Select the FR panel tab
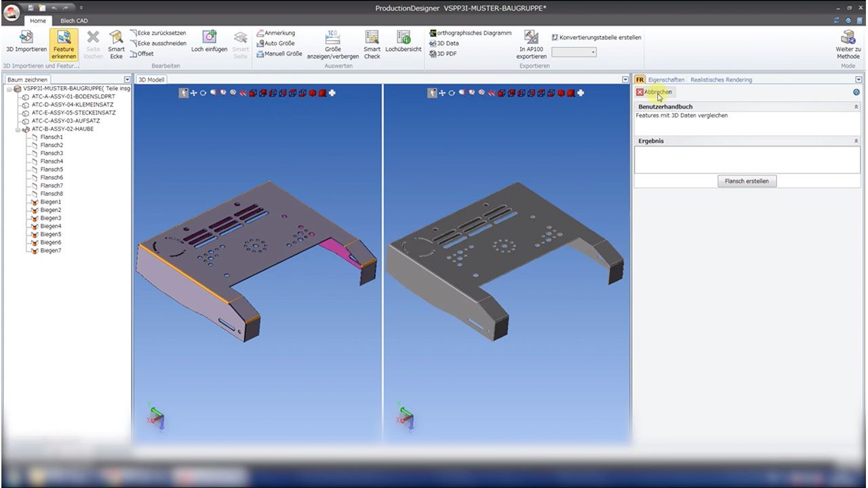Screen dimensions: 868x488 (x=639, y=80)
